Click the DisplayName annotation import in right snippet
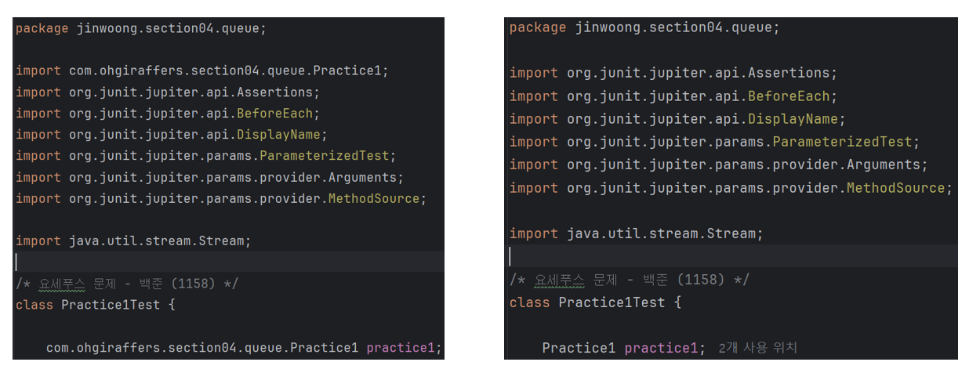The image size is (980, 380). click(793, 119)
